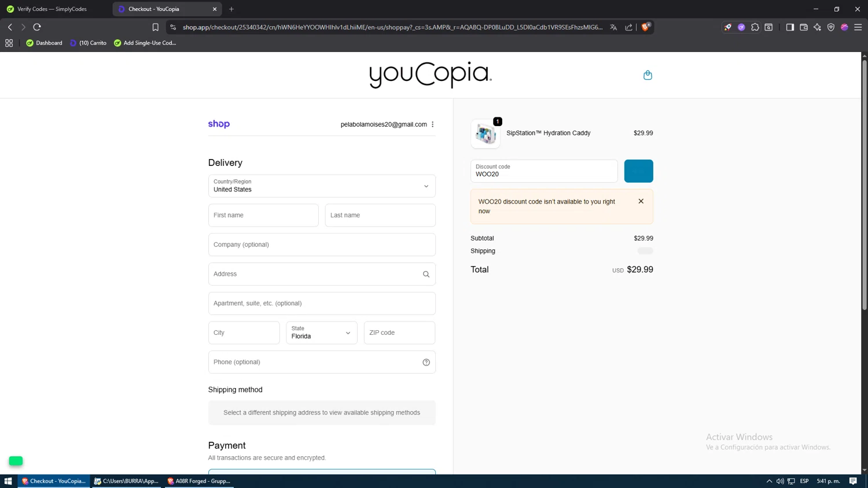
Task: Share this page via the share icon
Action: point(628,27)
